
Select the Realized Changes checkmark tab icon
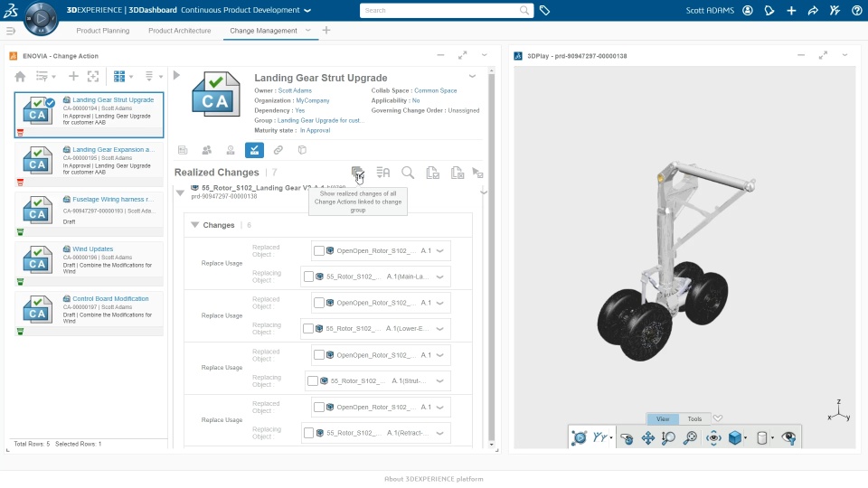tap(254, 150)
